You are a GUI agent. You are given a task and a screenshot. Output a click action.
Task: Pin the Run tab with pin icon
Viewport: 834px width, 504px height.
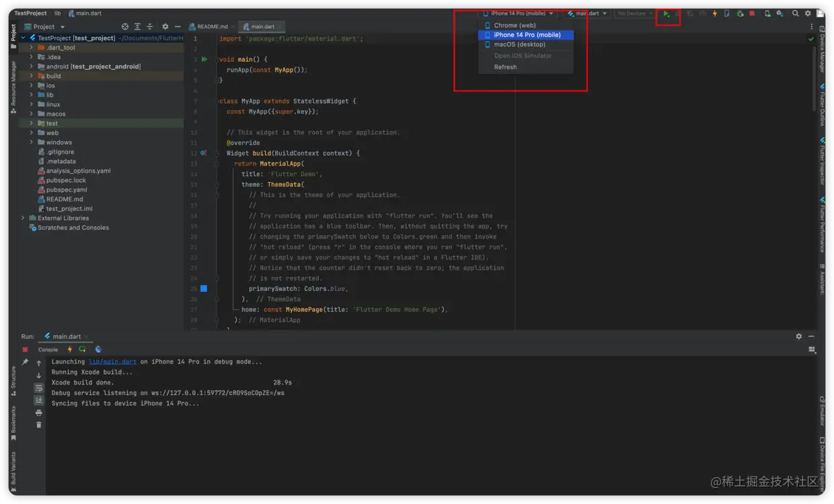click(25, 362)
